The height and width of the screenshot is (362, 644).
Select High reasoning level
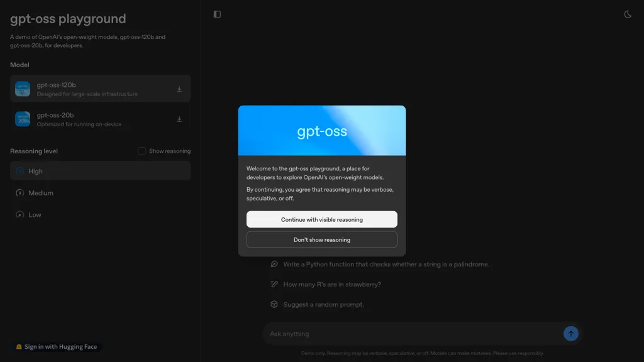tap(100, 171)
